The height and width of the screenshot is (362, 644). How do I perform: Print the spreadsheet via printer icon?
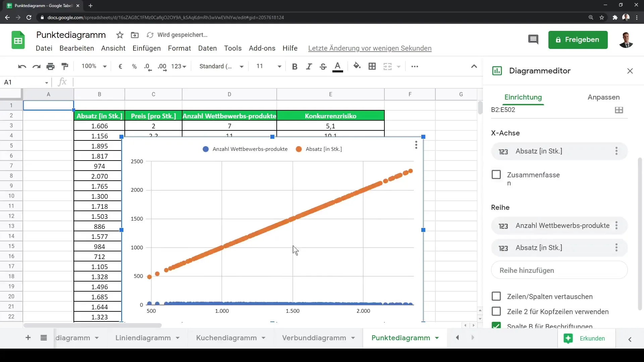coord(51,66)
